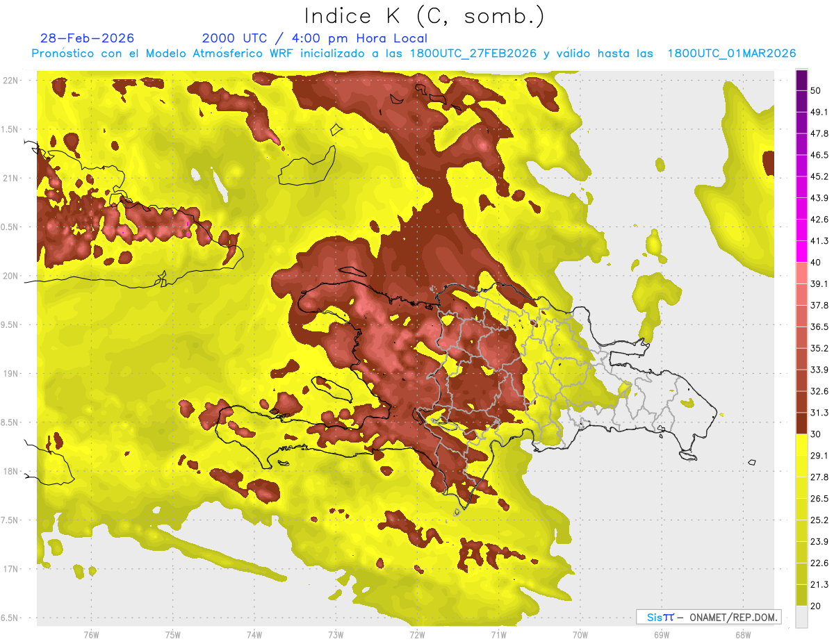Click the "73W" longitude label
This screenshot has height=644, width=834.
(x=335, y=634)
